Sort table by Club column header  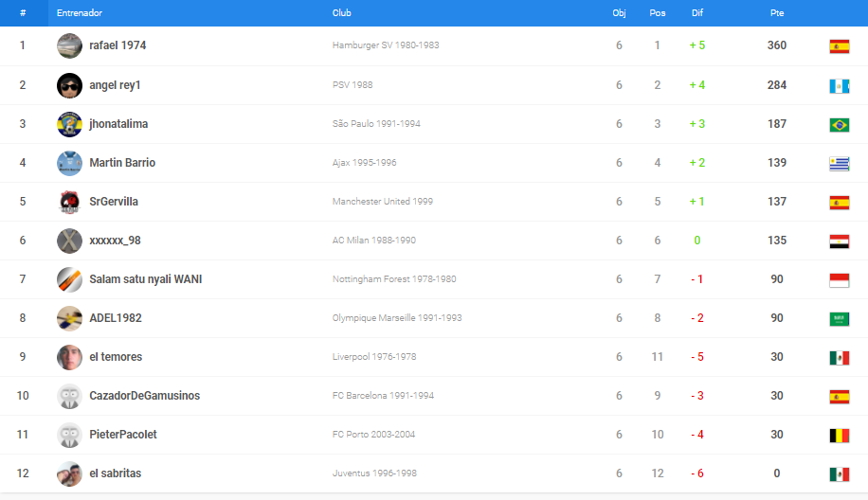pyautogui.click(x=341, y=12)
